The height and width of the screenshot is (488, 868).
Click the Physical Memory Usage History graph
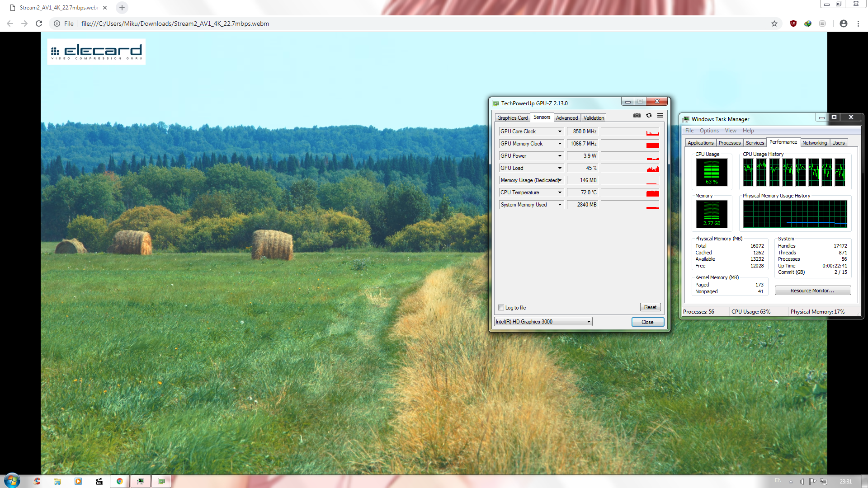click(795, 214)
